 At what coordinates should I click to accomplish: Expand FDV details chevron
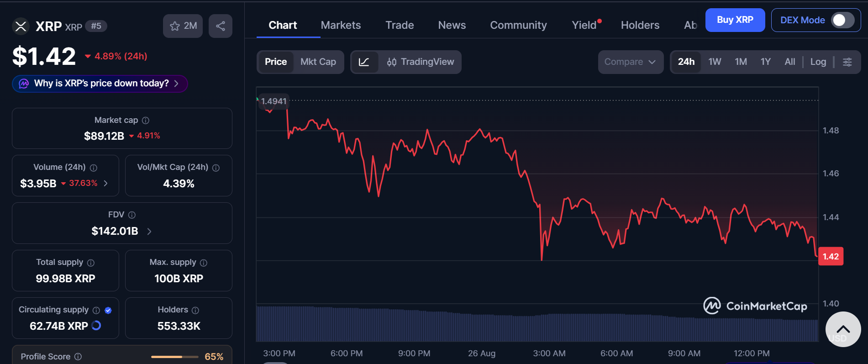(x=149, y=232)
